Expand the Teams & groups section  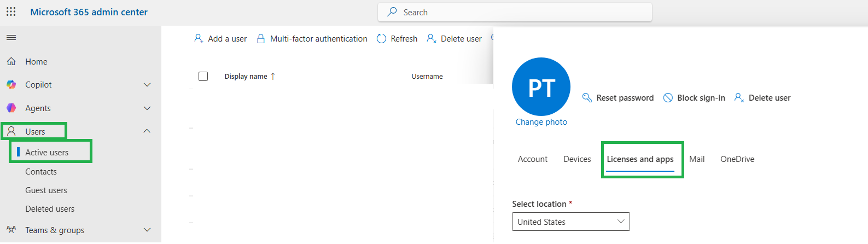pyautogui.click(x=147, y=230)
